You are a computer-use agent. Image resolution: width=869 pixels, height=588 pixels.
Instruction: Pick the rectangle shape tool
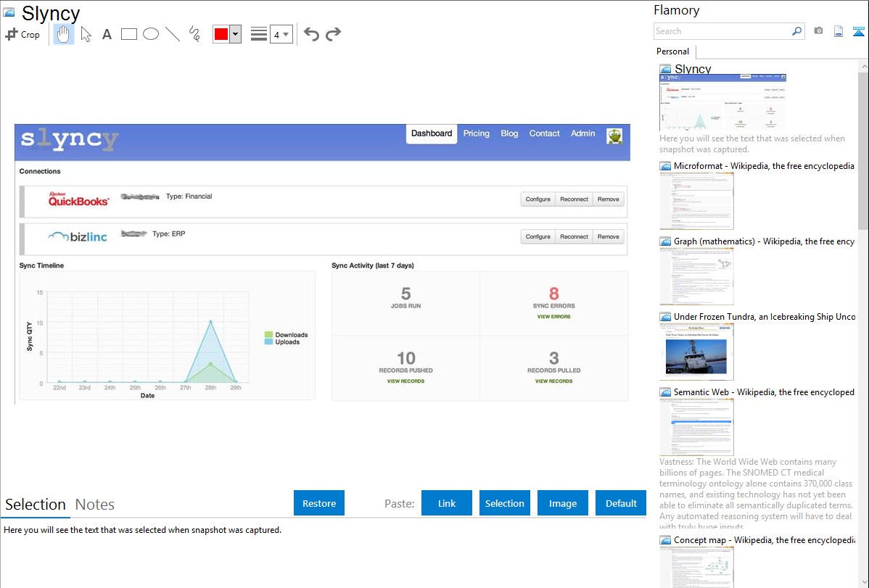pos(129,34)
